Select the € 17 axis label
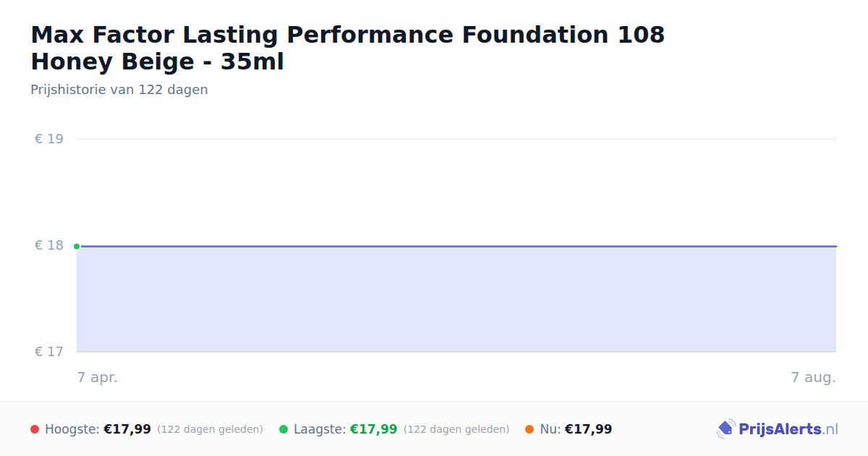The height and width of the screenshot is (456, 868). coord(49,352)
